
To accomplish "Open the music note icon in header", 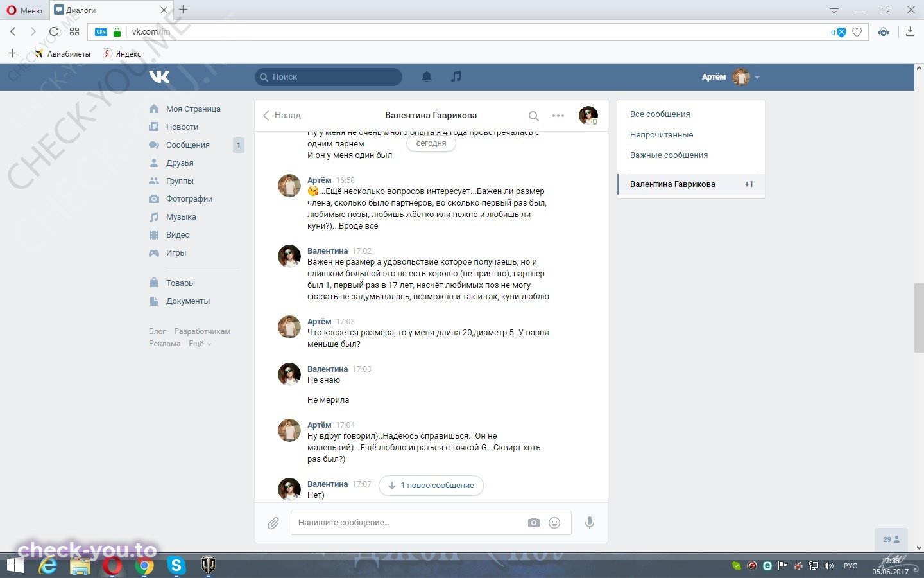I will click(x=456, y=76).
